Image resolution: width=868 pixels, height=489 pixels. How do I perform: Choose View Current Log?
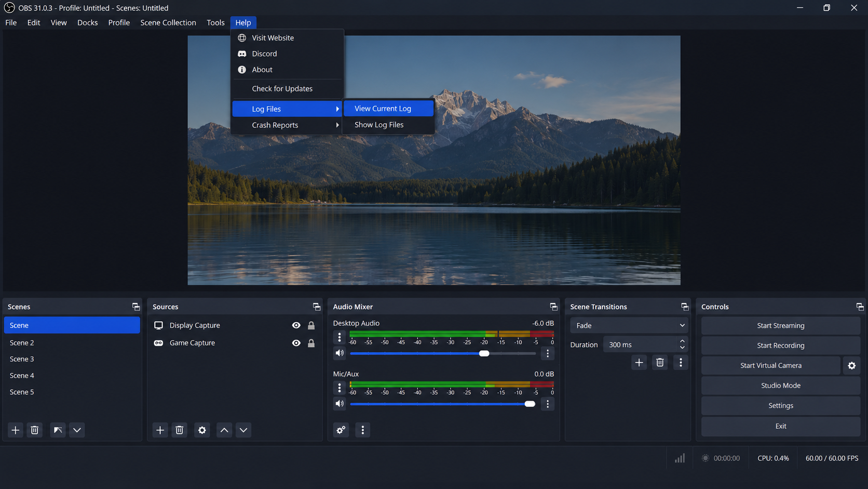point(389,109)
